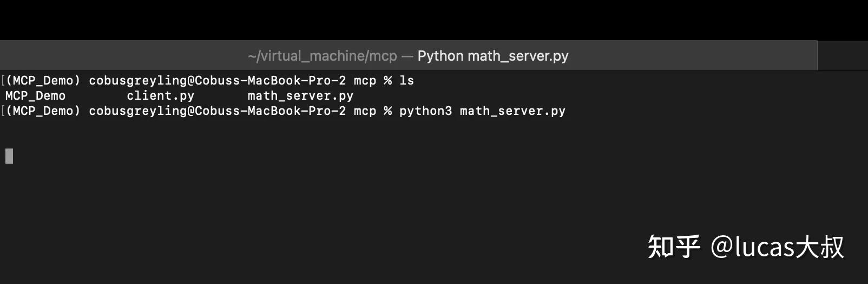
Task: Click the "mcp" directory name before the ls command
Action: tap(365, 81)
